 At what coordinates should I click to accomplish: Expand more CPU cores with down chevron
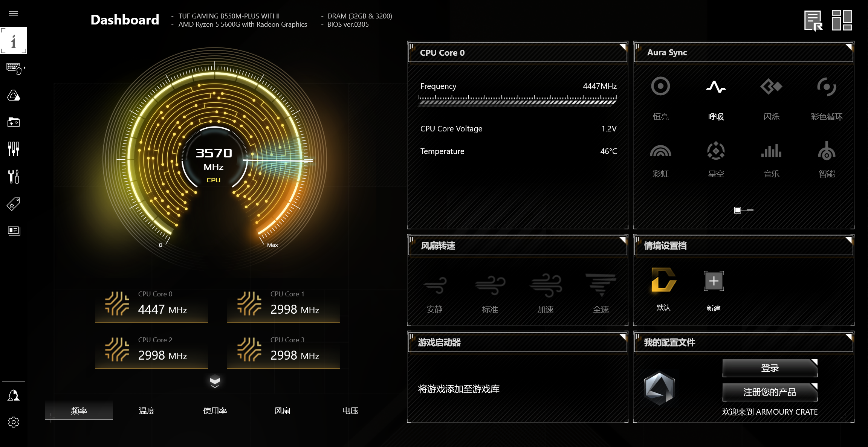coord(215,381)
